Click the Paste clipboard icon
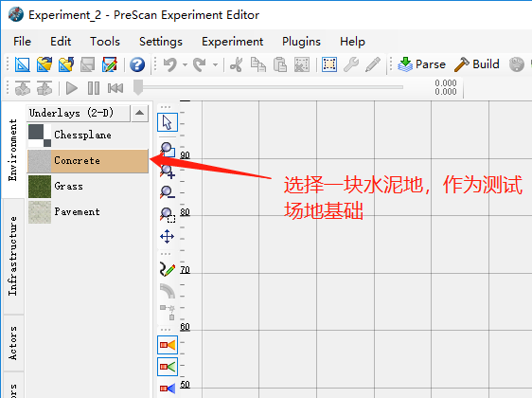This screenshot has height=398, width=532. coord(280,64)
